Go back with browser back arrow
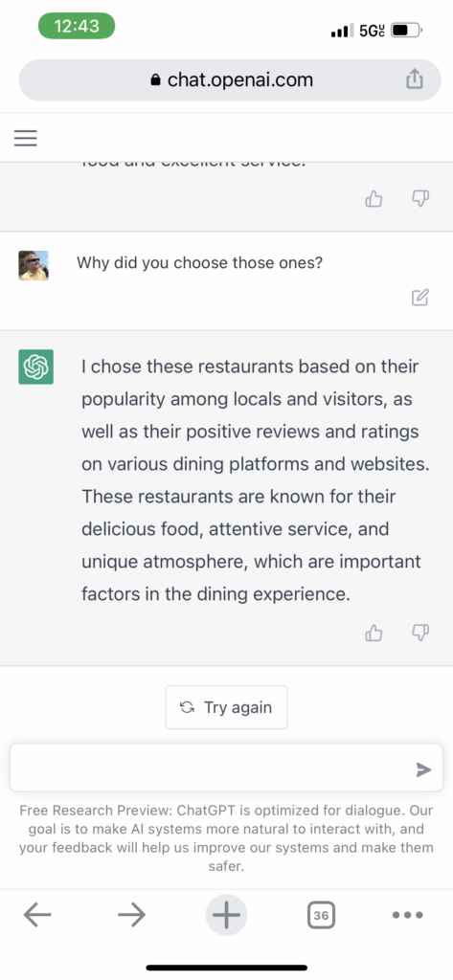This screenshot has width=453, height=980. tap(37, 916)
